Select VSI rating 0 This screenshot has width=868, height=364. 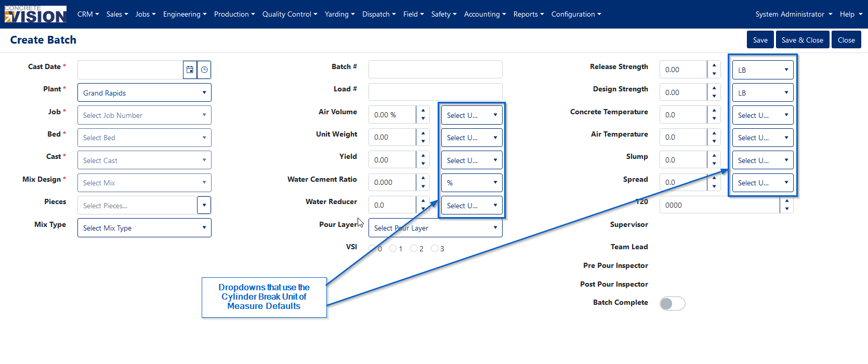tap(372, 248)
